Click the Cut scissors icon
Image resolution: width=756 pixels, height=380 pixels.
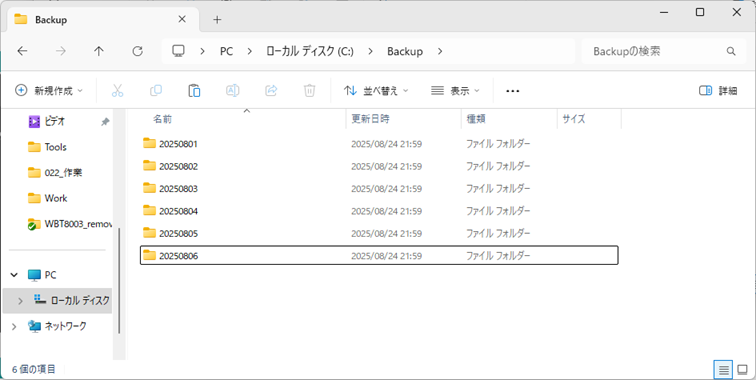click(x=118, y=91)
